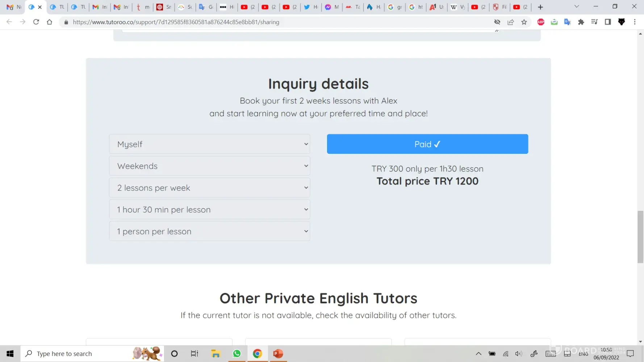Switch to the Wikipedia tab
This screenshot has width=644, height=362.
pyautogui.click(x=457, y=7)
